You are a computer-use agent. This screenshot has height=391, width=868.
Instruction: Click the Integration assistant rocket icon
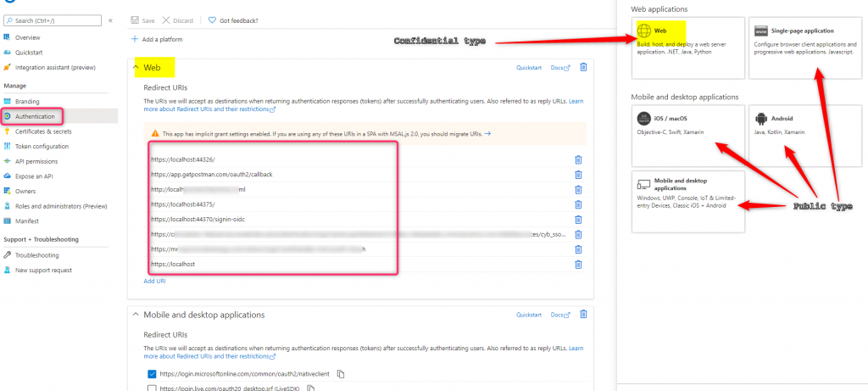point(7,68)
